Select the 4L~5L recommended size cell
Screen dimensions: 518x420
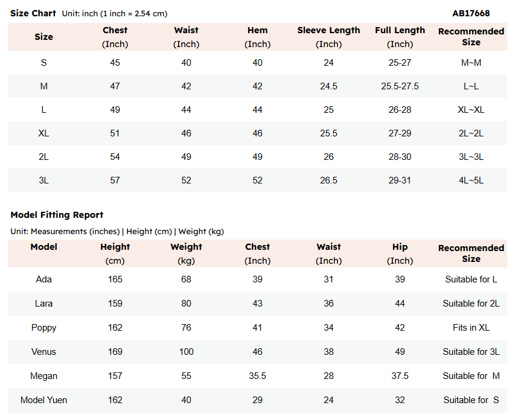[471, 180]
